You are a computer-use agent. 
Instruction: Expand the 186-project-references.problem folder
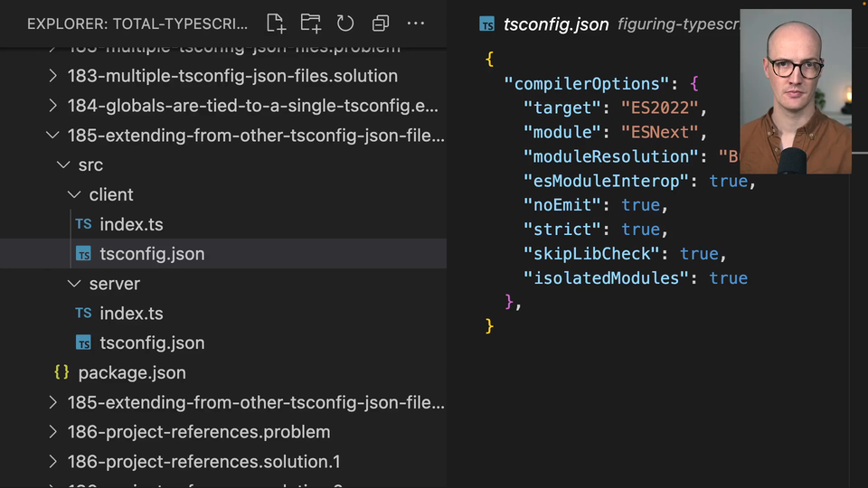pyautogui.click(x=52, y=432)
